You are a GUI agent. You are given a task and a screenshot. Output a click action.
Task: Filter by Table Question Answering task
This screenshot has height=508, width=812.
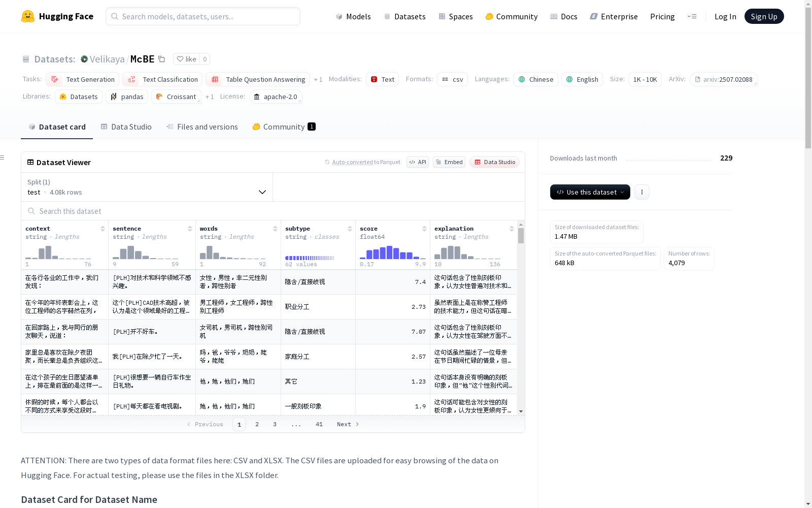(x=258, y=79)
